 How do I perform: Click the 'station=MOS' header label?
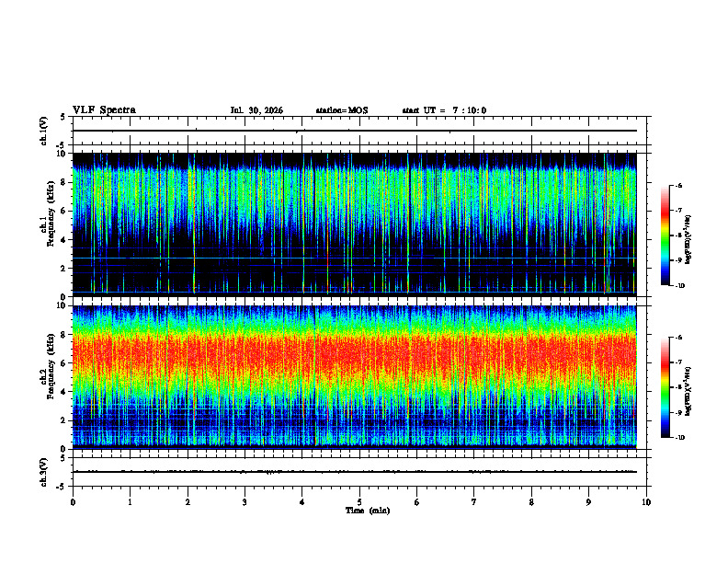(342, 110)
